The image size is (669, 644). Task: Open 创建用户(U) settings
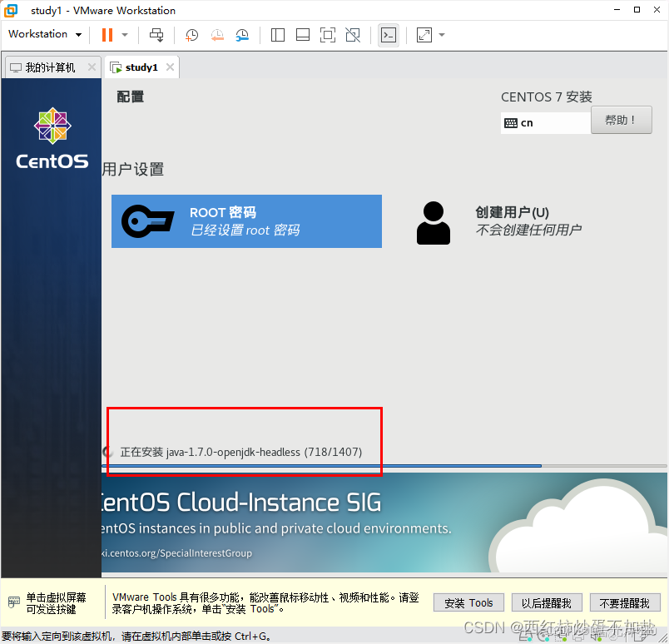click(x=500, y=222)
